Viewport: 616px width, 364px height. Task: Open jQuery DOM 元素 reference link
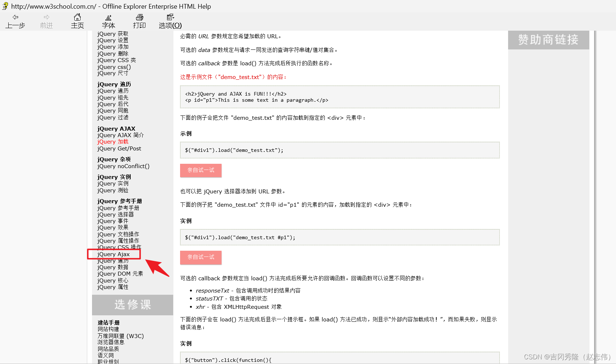(120, 274)
